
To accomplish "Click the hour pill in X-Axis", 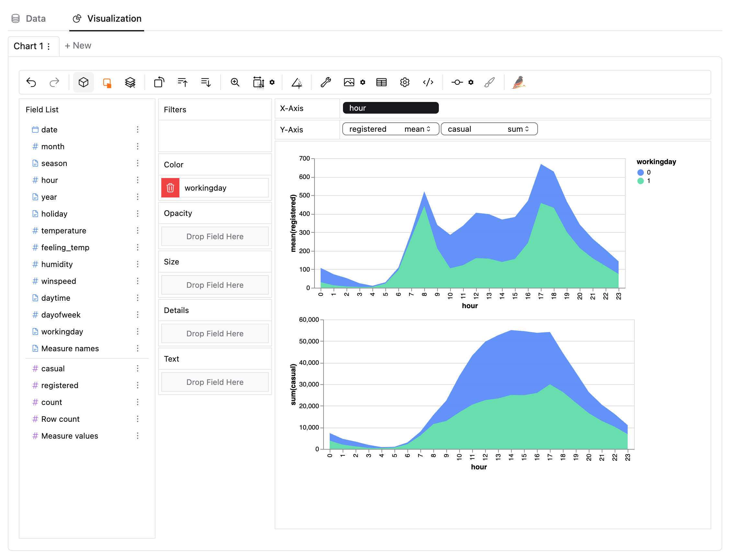I will [390, 108].
